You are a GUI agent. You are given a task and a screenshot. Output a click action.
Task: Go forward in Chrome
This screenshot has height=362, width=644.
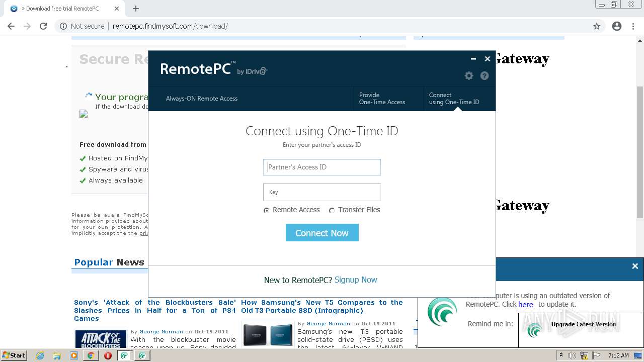(27, 26)
